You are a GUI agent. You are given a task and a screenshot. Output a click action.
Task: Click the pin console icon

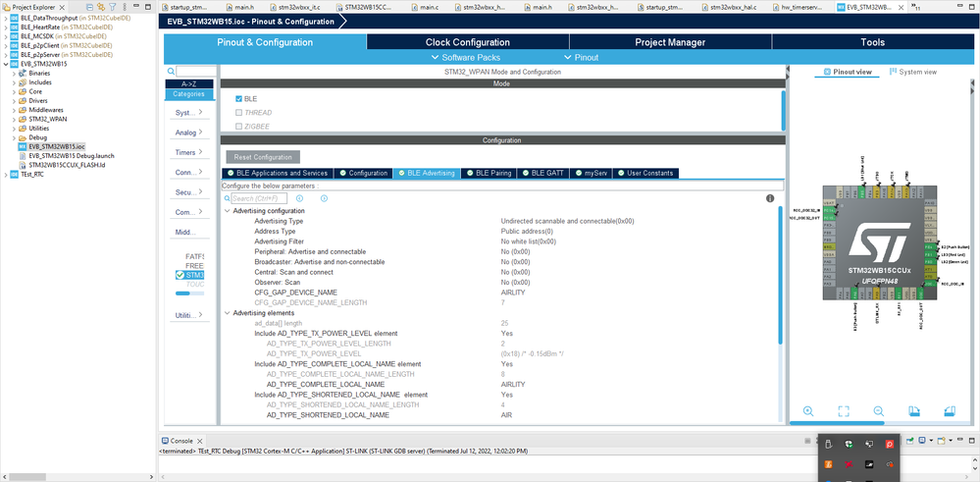point(910,441)
